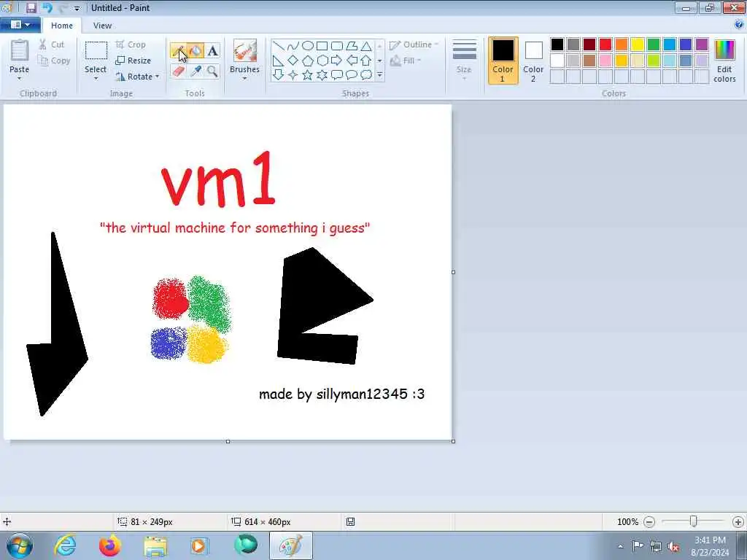Switch to the View ribbon tab
747x560 pixels.
pos(102,26)
